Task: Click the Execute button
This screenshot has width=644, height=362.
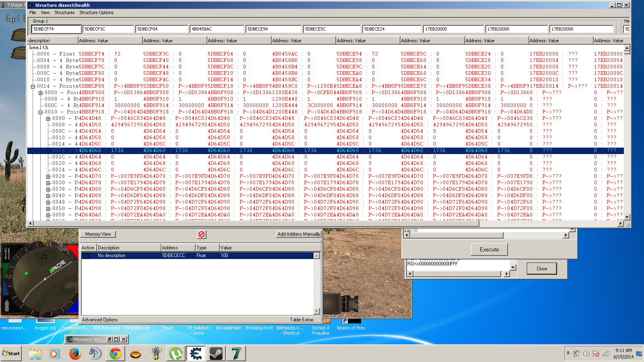Action: (489, 249)
